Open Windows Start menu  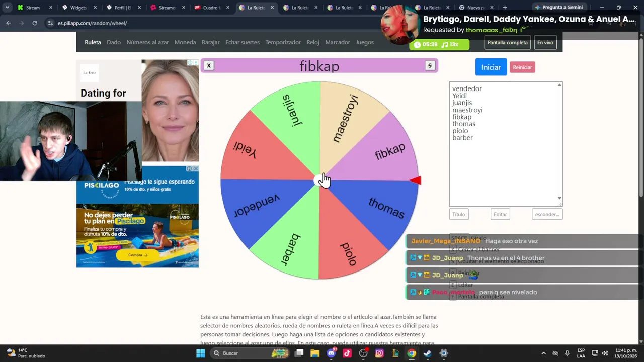pos(200,353)
